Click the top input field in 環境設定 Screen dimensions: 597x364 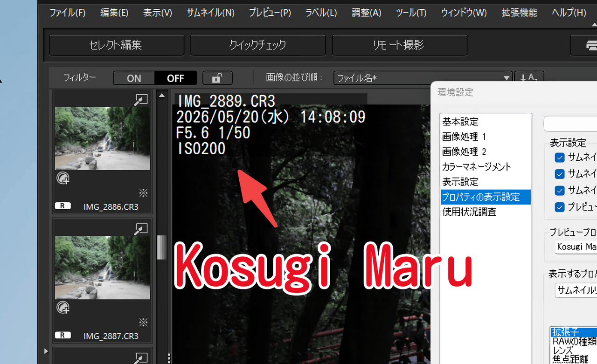pyautogui.click(x=570, y=124)
